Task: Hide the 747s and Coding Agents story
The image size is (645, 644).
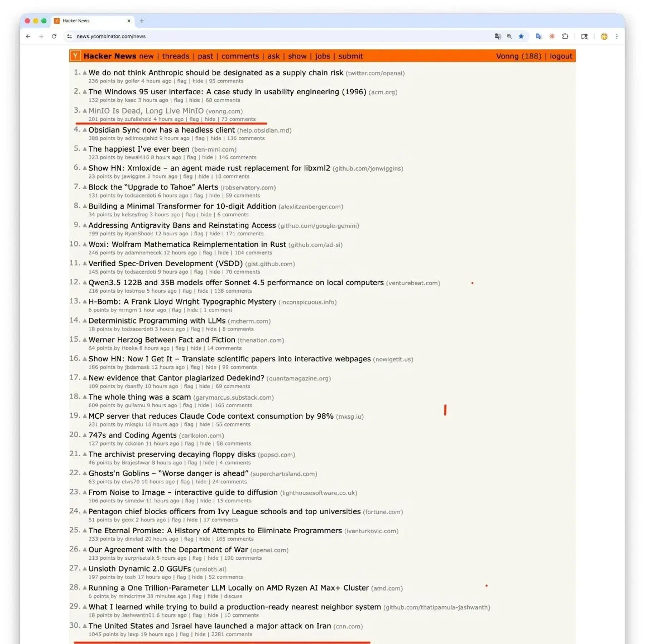Action: [x=205, y=443]
